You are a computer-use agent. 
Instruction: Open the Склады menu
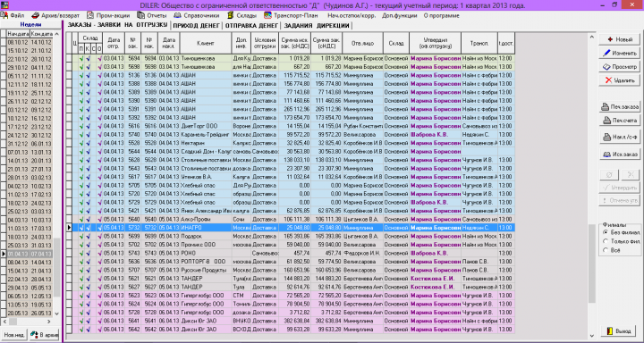[x=241, y=15]
